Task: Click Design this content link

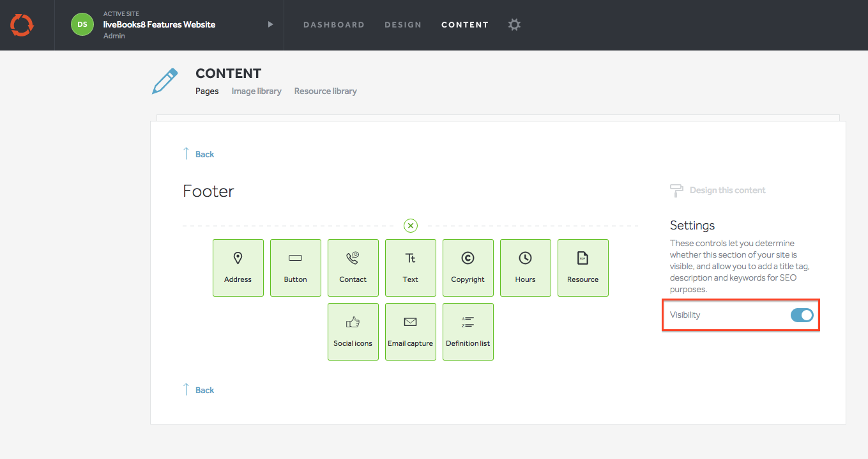Action: (727, 191)
